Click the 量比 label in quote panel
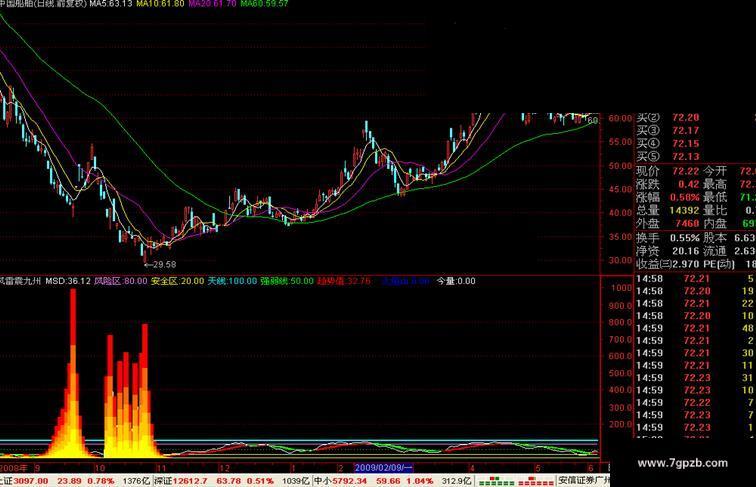Screen dimensions: 756x487 click(x=715, y=210)
